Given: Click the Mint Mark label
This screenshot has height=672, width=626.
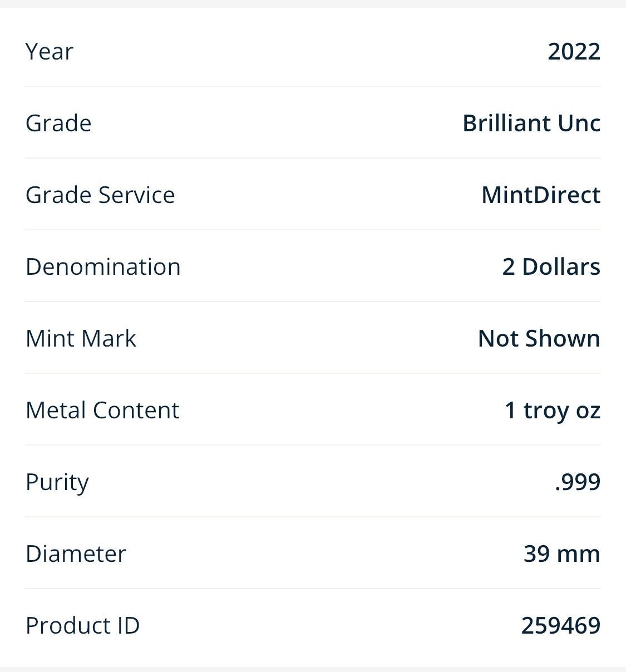Looking at the screenshot, I should (81, 338).
